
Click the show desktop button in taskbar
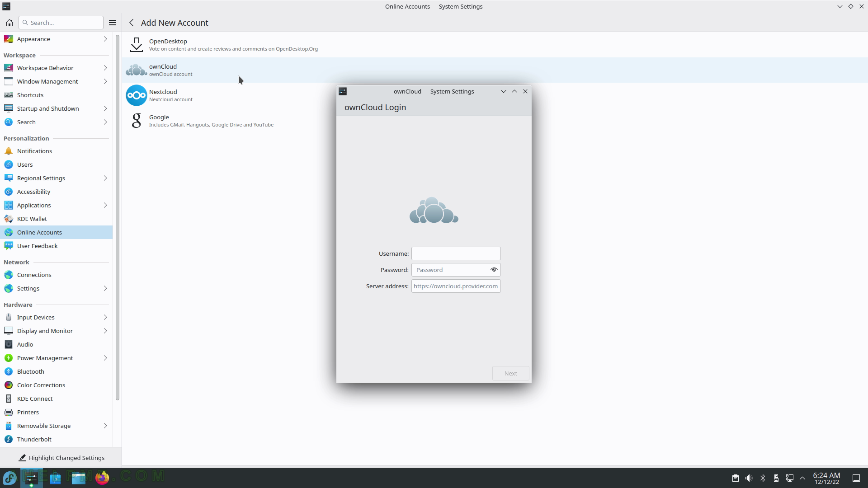[x=856, y=478]
